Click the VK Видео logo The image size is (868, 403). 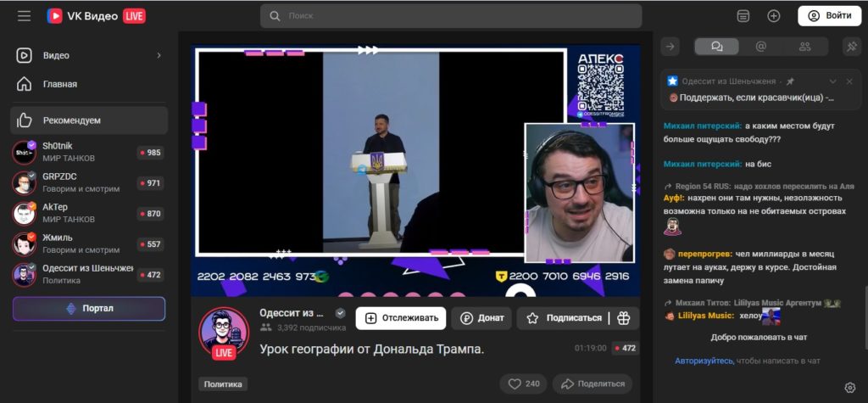point(82,15)
